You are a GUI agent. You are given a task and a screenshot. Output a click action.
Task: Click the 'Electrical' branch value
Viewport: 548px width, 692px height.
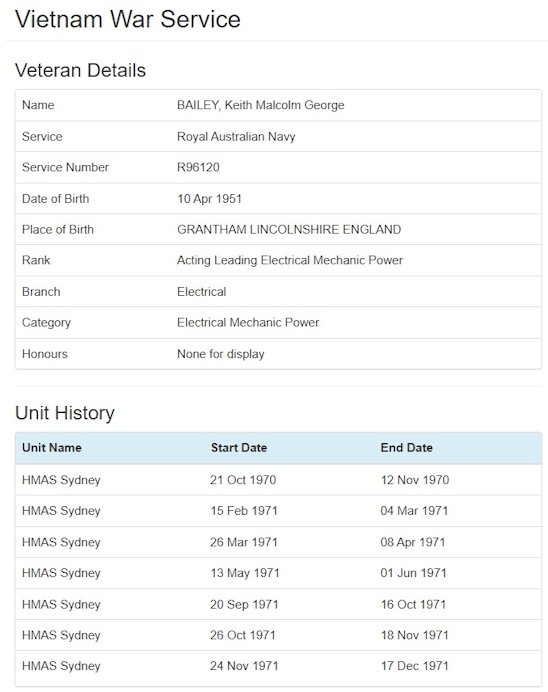tap(202, 292)
